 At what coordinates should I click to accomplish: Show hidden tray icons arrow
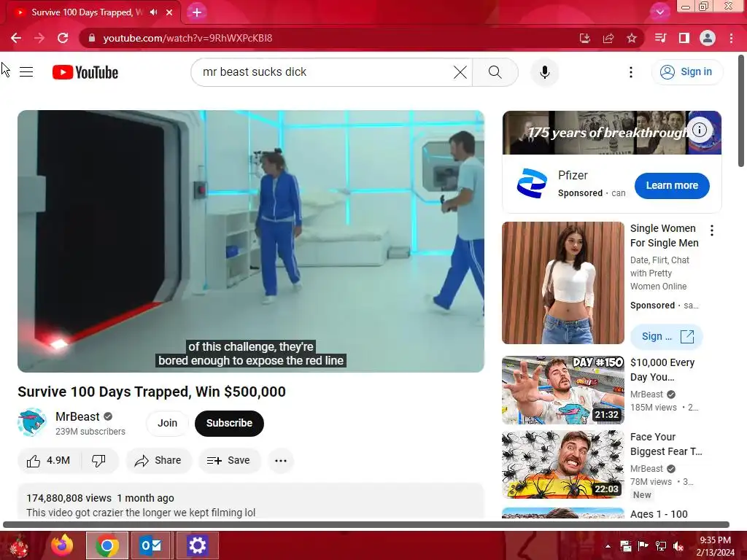608,546
